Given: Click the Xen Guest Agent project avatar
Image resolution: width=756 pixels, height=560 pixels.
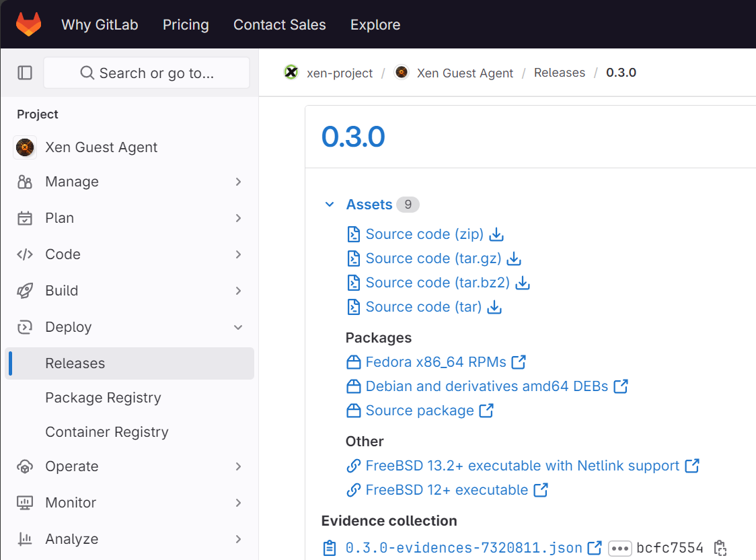Looking at the screenshot, I should (25, 147).
